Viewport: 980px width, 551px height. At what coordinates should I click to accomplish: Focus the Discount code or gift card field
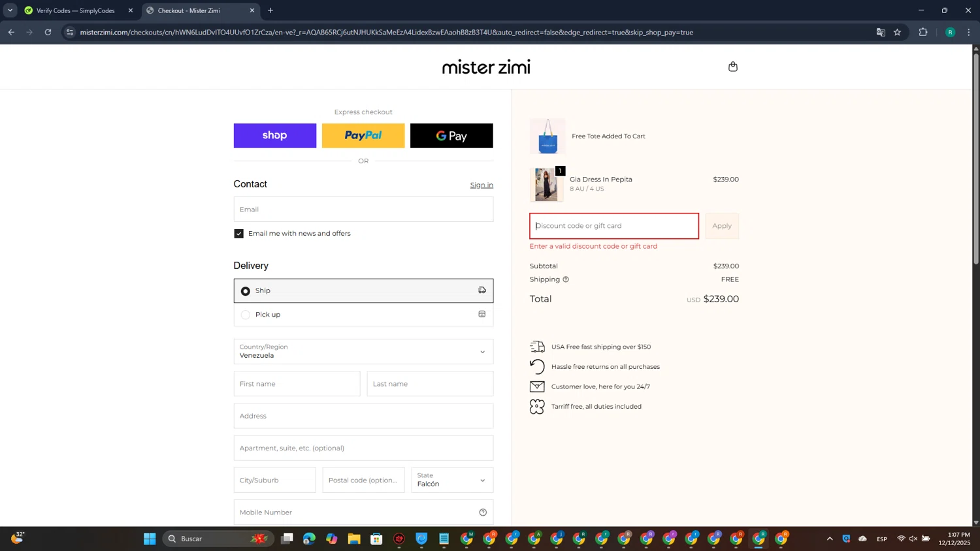tap(614, 226)
